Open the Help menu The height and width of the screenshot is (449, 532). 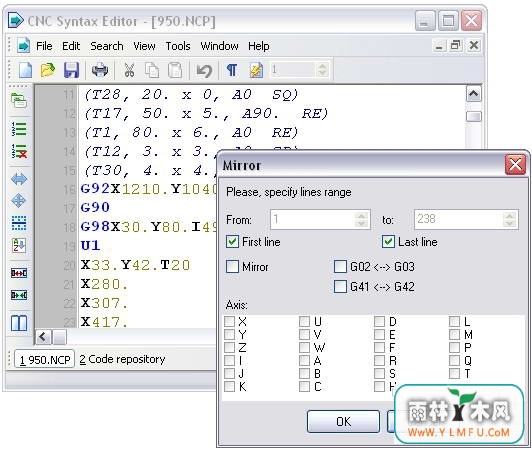tap(259, 46)
